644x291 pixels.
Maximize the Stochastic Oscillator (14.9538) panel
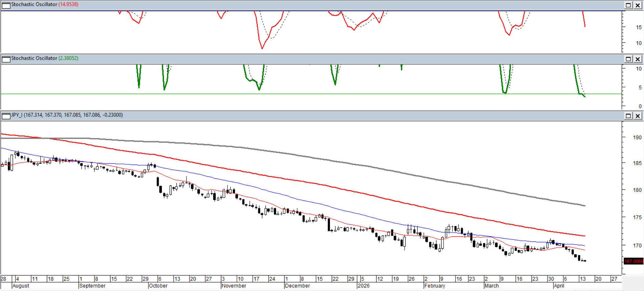point(628,5)
